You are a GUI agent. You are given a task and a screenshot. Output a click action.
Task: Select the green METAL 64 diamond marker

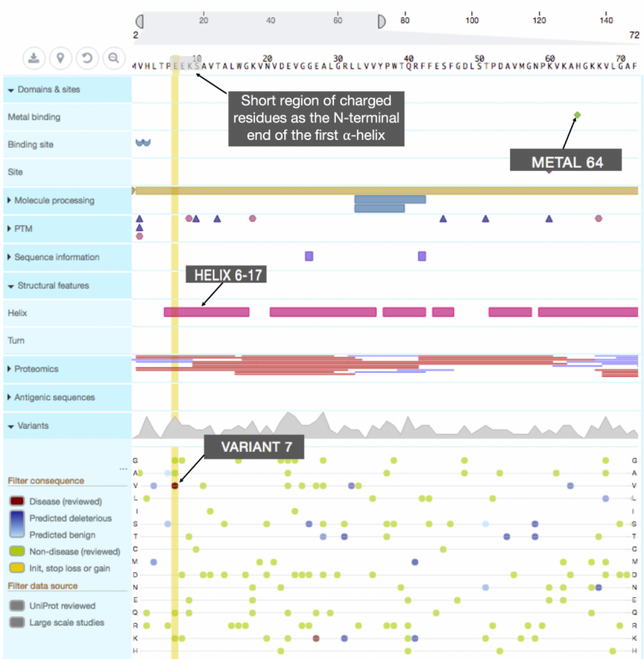click(577, 115)
